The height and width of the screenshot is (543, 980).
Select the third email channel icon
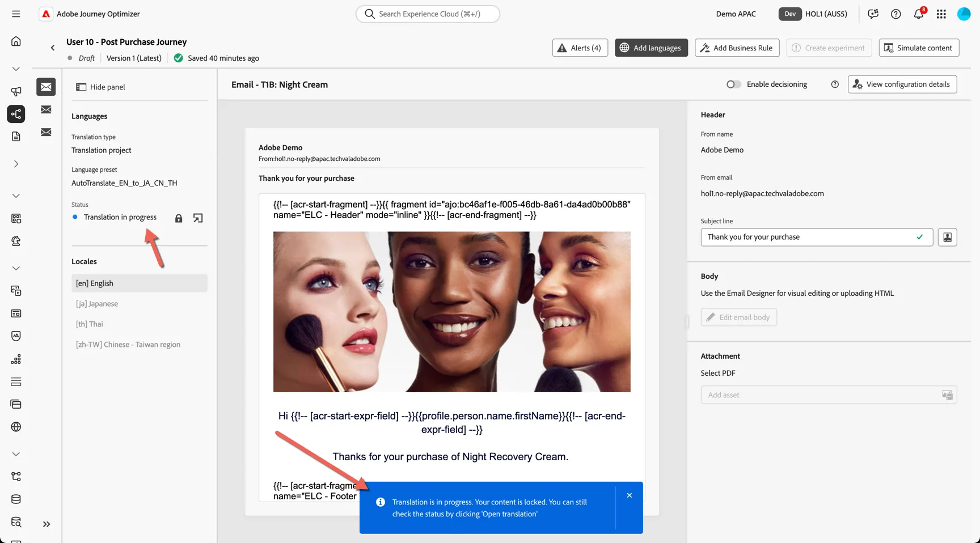coord(46,132)
